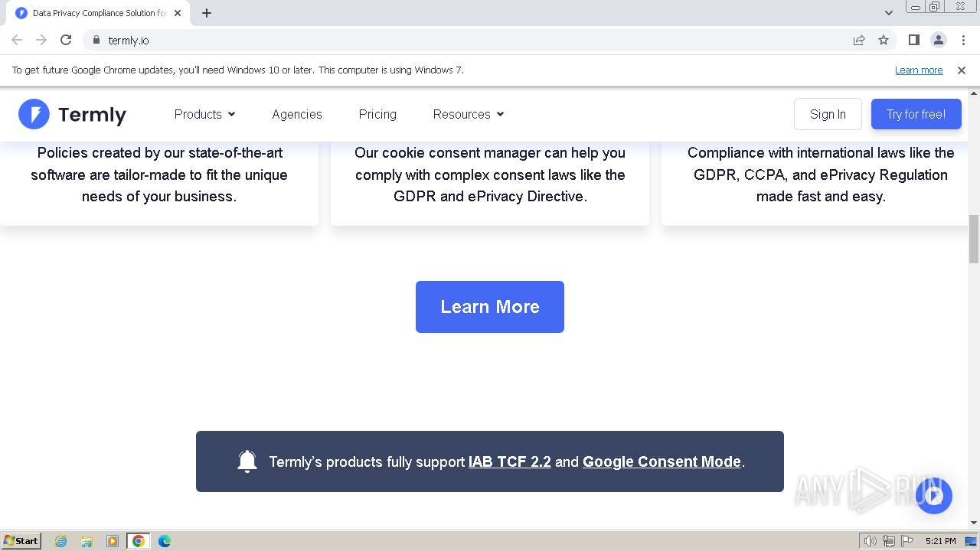Open the tab search chevron
This screenshot has height=551, width=980.
click(x=889, y=13)
